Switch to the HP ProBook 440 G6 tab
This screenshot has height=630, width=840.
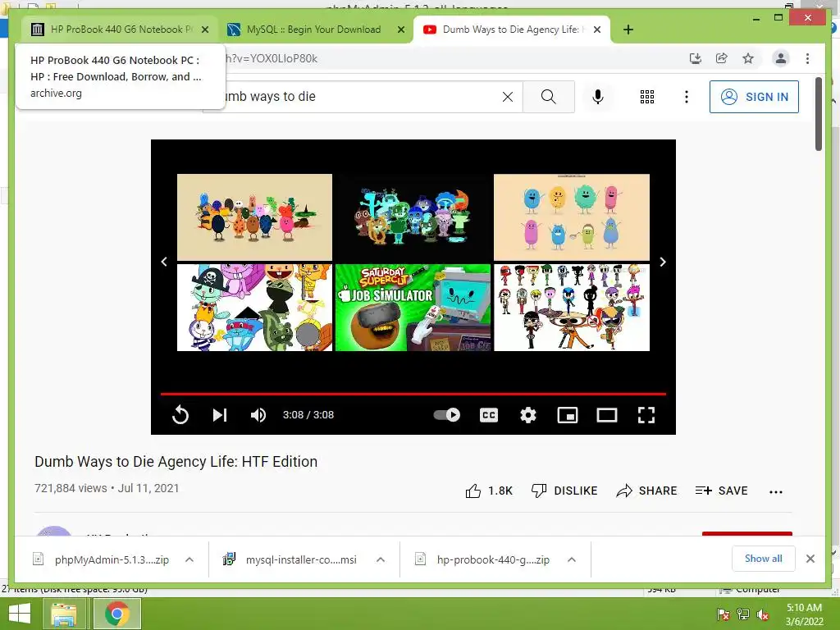(x=121, y=30)
